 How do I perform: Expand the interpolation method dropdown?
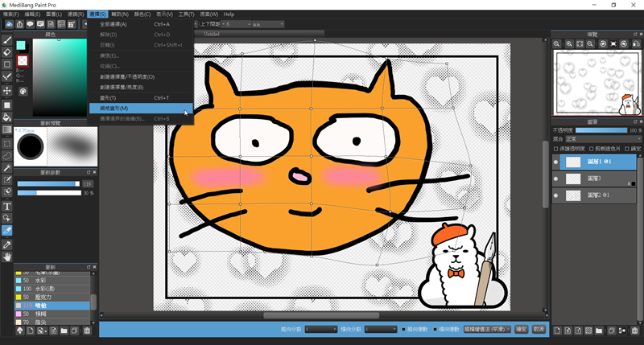click(x=486, y=329)
